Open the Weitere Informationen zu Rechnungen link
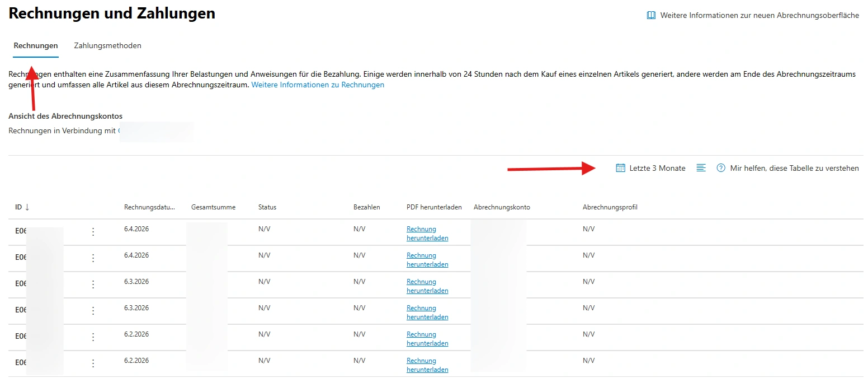This screenshot has height=378, width=868. [318, 85]
